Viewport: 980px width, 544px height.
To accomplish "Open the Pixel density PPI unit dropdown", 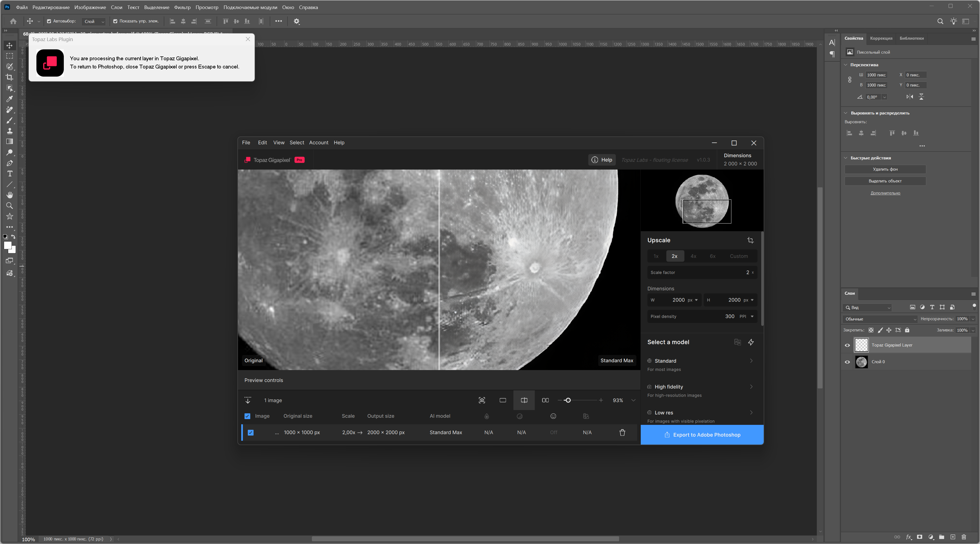I will pyautogui.click(x=752, y=316).
